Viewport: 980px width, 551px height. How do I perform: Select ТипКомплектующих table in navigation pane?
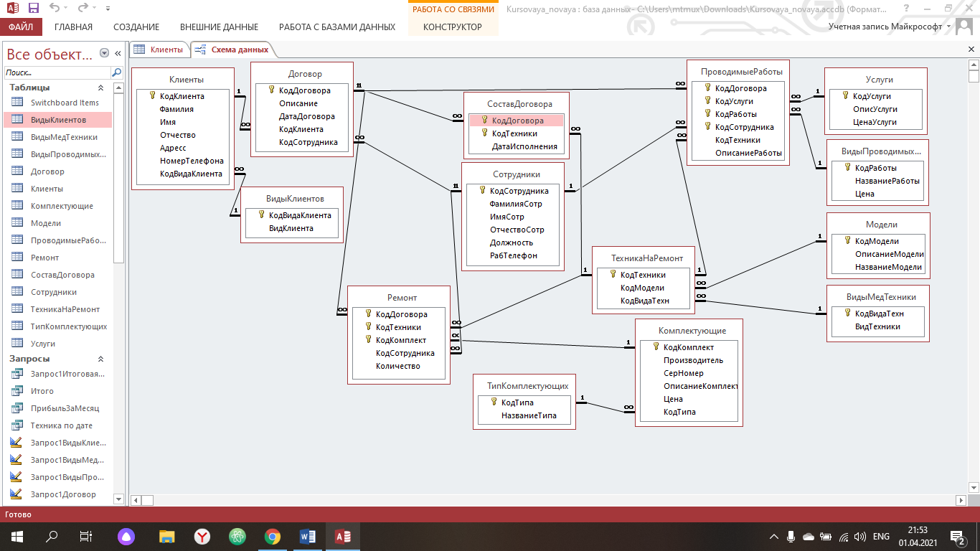57,326
